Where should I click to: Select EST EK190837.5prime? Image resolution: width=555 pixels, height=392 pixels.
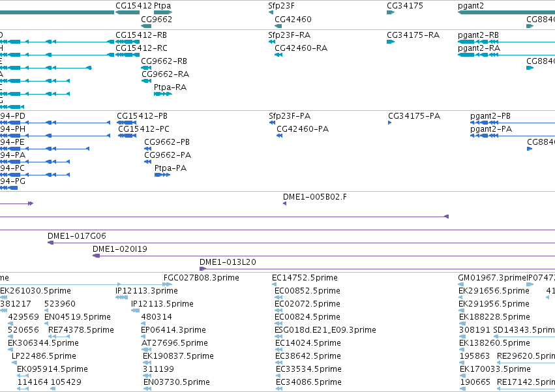coord(178,356)
